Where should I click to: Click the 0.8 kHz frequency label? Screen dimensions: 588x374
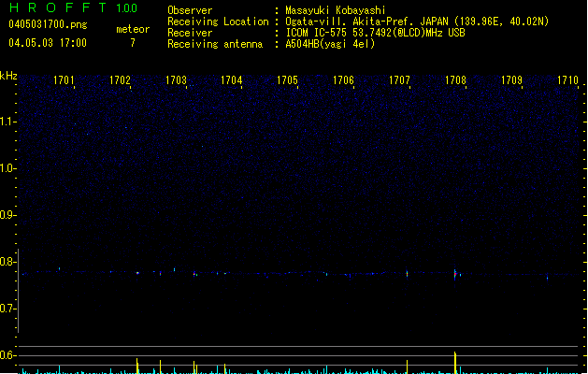tap(7, 262)
